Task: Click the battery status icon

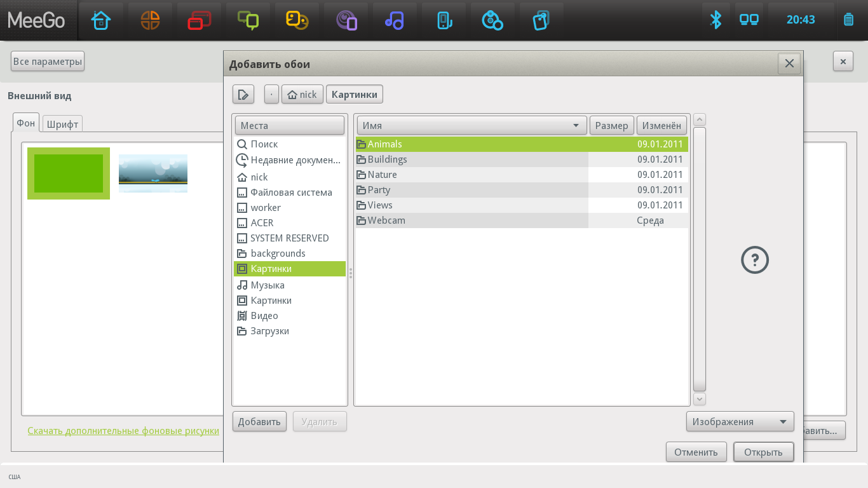Action: [848, 20]
